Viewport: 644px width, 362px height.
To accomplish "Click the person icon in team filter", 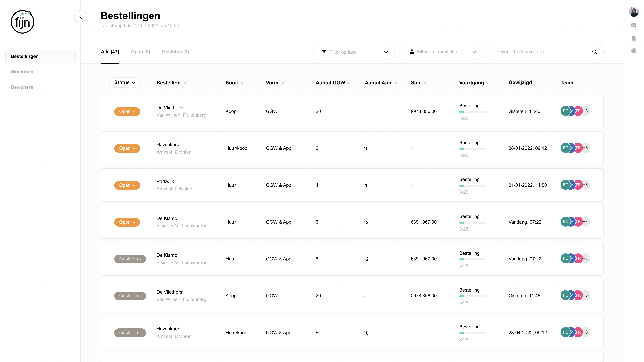I will pos(412,52).
